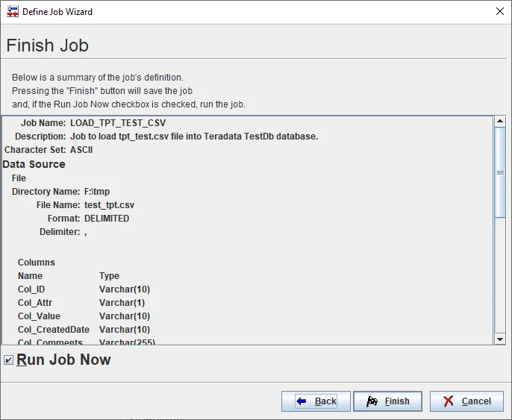Click the checkered flag icon on Finish
The width and height of the screenshot is (512, 420).
pos(372,401)
